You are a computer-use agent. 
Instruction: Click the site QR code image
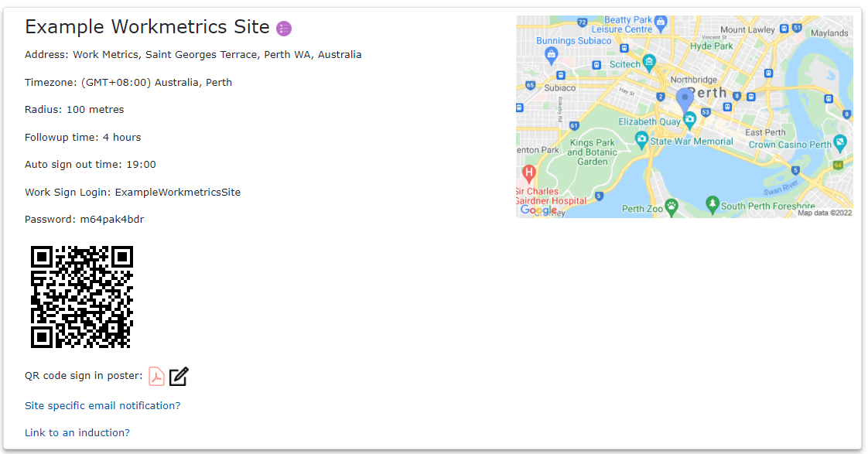[x=82, y=297]
